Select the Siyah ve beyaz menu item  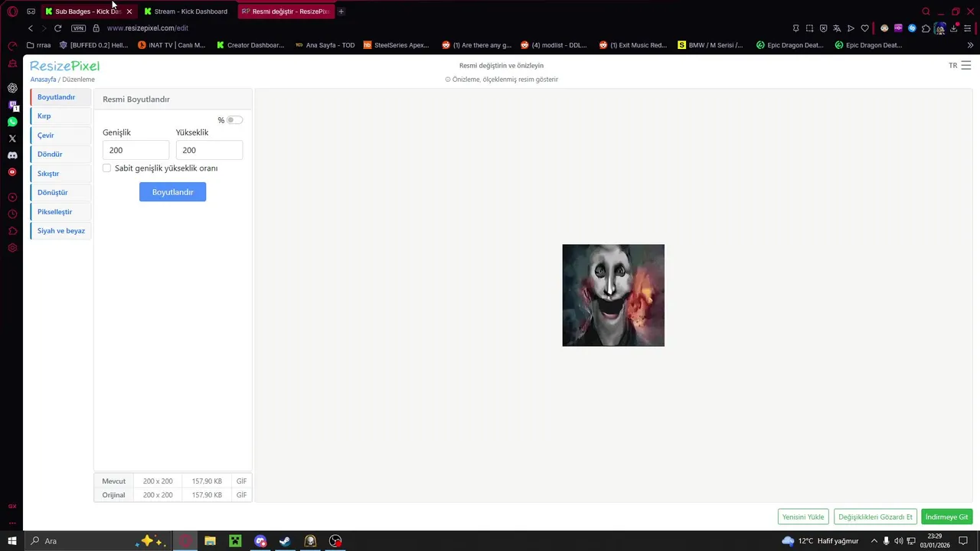pyautogui.click(x=60, y=231)
